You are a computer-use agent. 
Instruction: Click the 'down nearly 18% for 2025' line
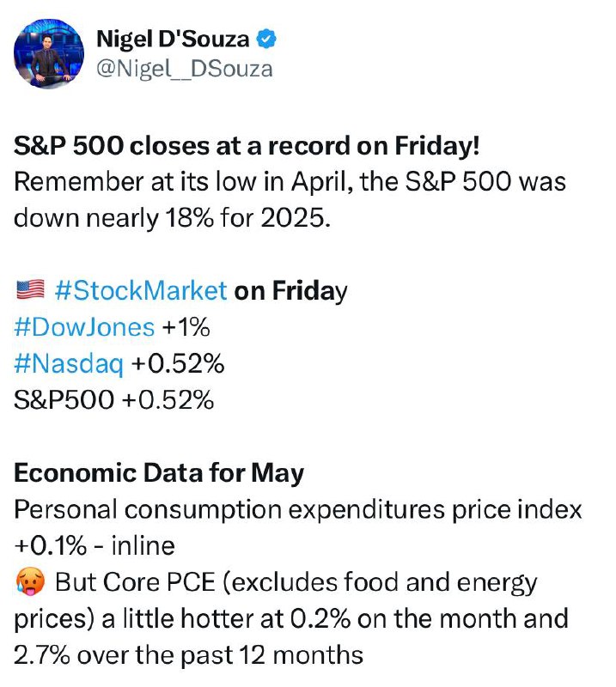click(x=172, y=218)
